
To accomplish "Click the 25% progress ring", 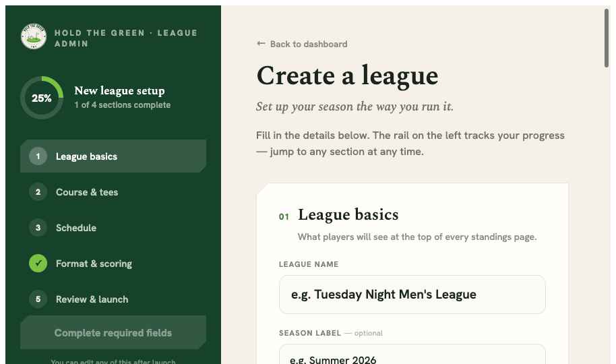I will [42, 98].
